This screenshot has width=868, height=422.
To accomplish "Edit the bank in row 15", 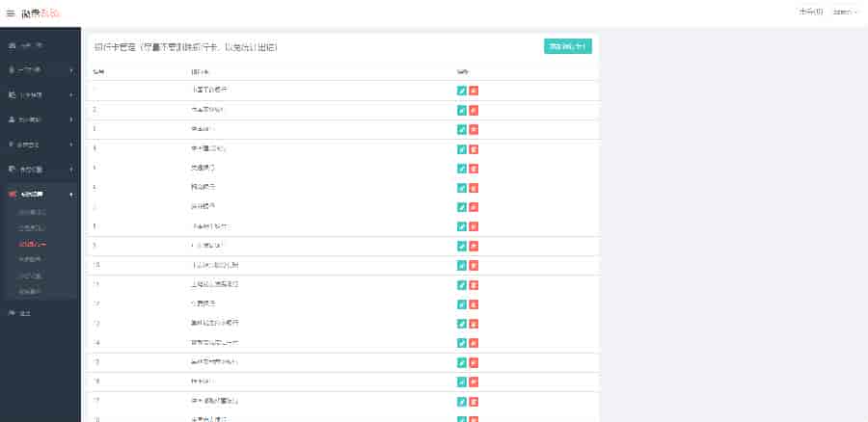I will (462, 362).
